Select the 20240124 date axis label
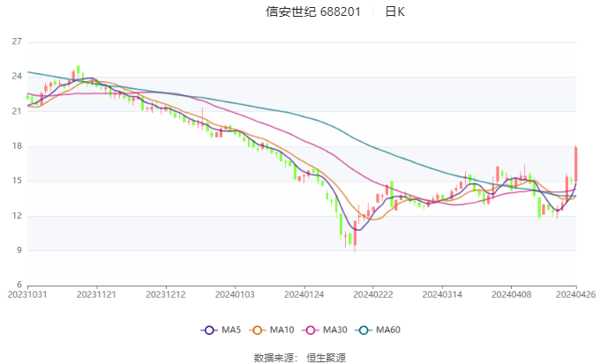The width and height of the screenshot is (600, 364). coord(303,294)
